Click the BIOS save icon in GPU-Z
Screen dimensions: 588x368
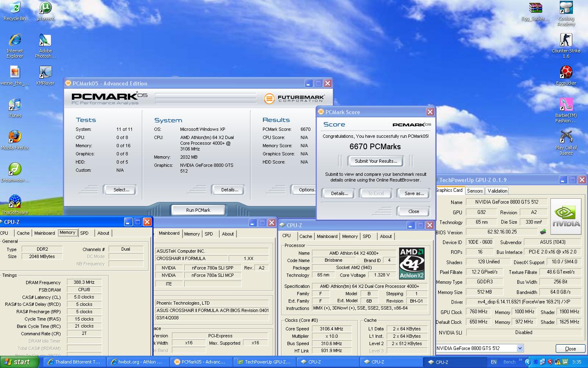pos(543,232)
